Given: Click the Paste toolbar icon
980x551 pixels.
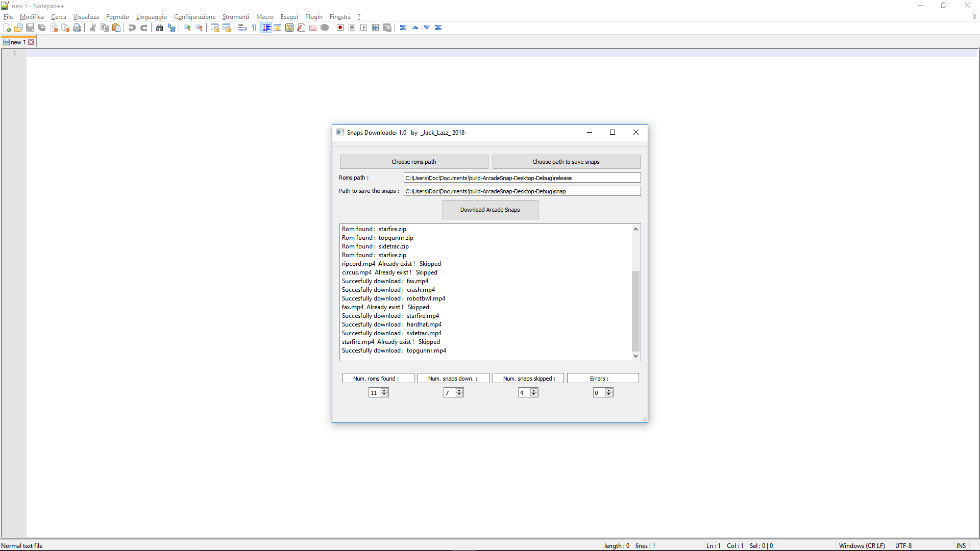Looking at the screenshot, I should [x=116, y=28].
